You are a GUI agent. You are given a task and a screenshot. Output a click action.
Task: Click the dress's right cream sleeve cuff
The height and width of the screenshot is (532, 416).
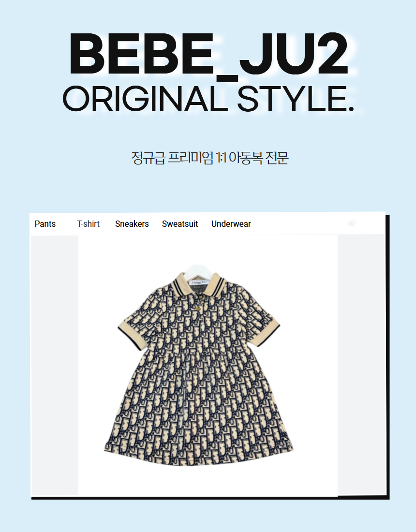click(267, 332)
